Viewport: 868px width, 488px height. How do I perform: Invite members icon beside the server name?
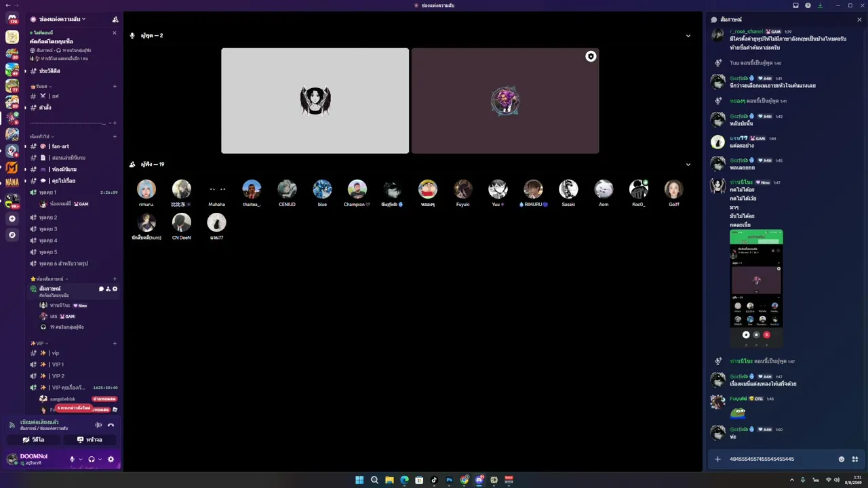115,20
